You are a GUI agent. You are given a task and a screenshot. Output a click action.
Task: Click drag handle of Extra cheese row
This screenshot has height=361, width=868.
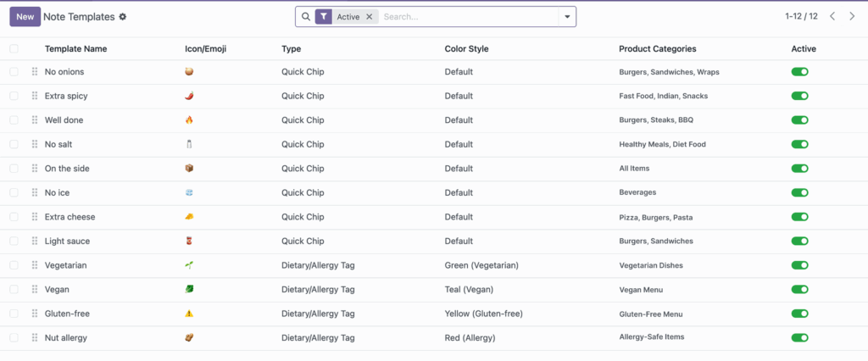(34, 217)
